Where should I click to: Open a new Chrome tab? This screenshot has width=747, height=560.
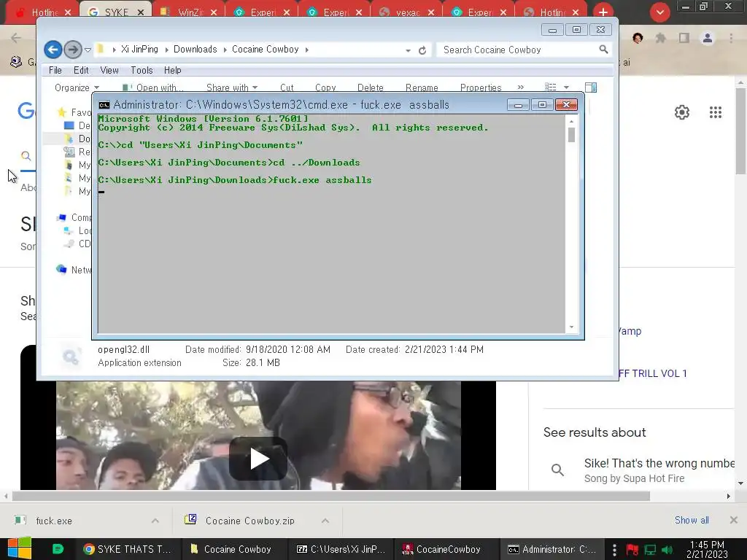[x=603, y=12]
